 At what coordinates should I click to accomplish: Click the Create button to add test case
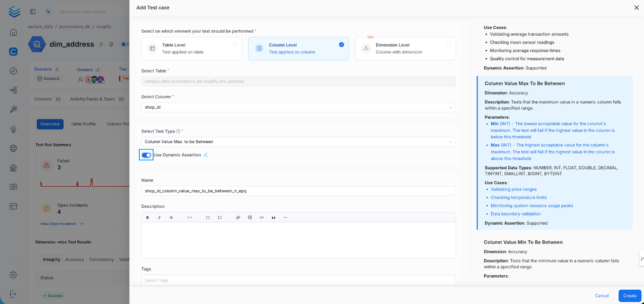tap(629, 295)
